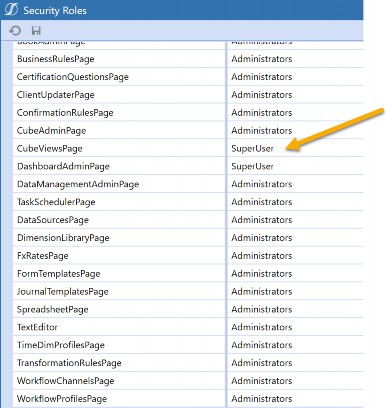Click SuperUser value for DashboardAdminPage
Screen dimensions: 386x408
252,166
